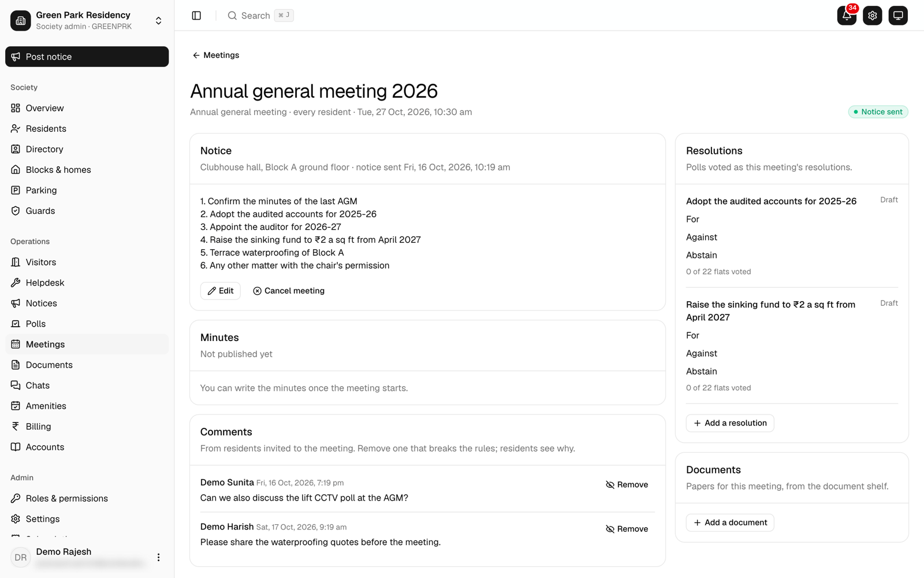Click the Notices megaphone icon
Viewport: 924px width, 578px height.
coord(16,303)
